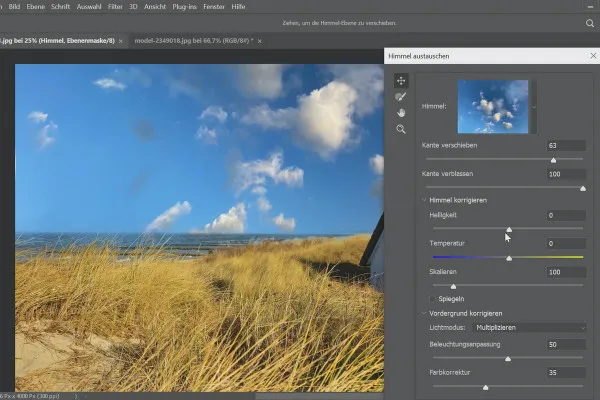The width and height of the screenshot is (600, 400).
Task: Click the search magnifier icon
Action: click(x=590, y=23)
